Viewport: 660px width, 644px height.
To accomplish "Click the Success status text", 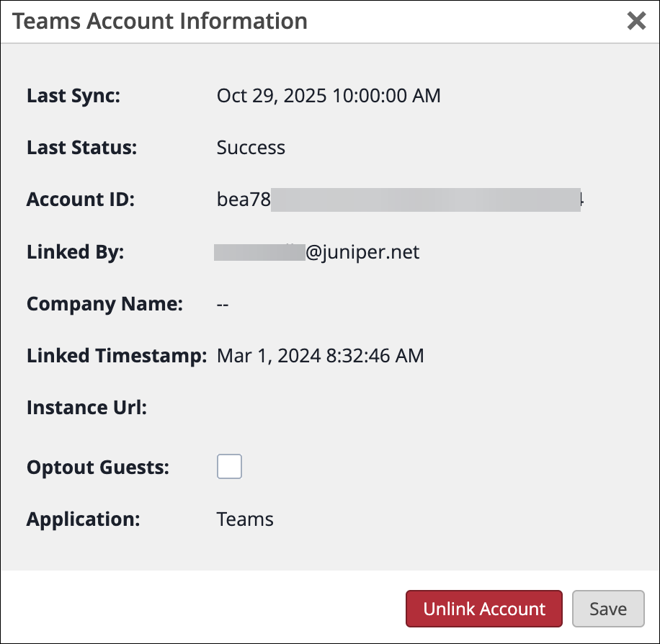I will (x=251, y=148).
